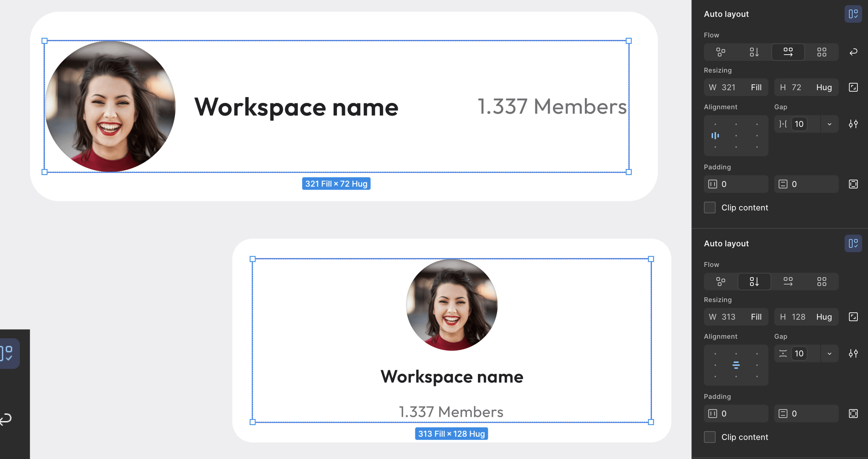Click the "321 Fill × 72 Hug" size badge
Viewport: 868px width, 459px height.
point(336,184)
